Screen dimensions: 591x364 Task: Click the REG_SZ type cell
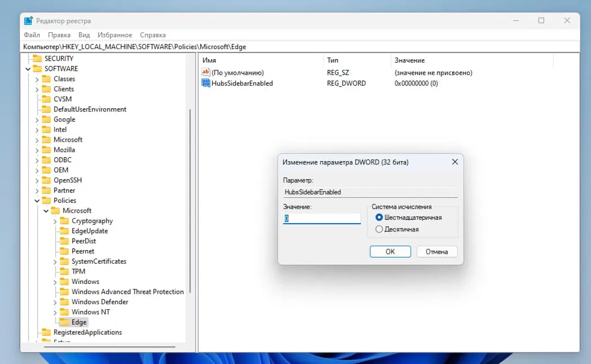338,73
